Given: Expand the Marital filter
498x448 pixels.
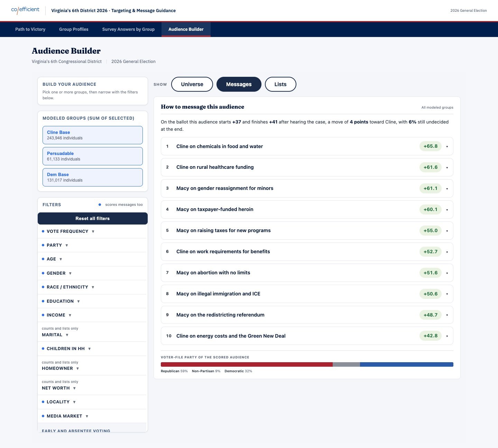Looking at the screenshot, I should (x=93, y=332).
